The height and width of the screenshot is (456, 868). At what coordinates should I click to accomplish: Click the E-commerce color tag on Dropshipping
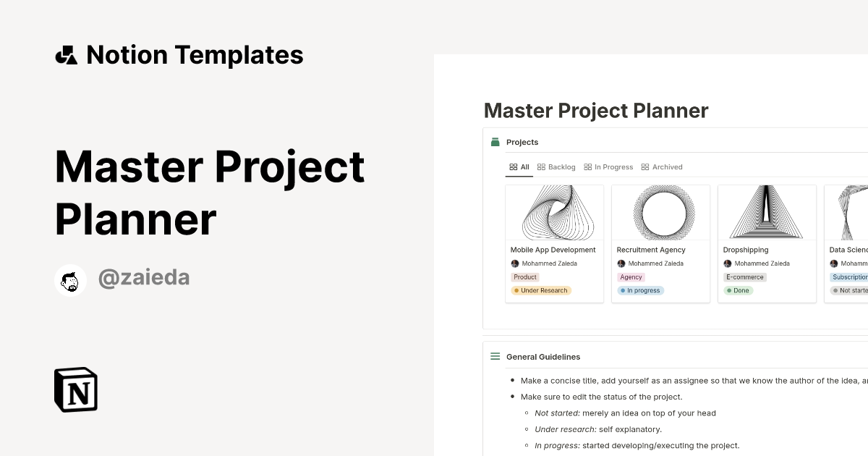pyautogui.click(x=744, y=276)
